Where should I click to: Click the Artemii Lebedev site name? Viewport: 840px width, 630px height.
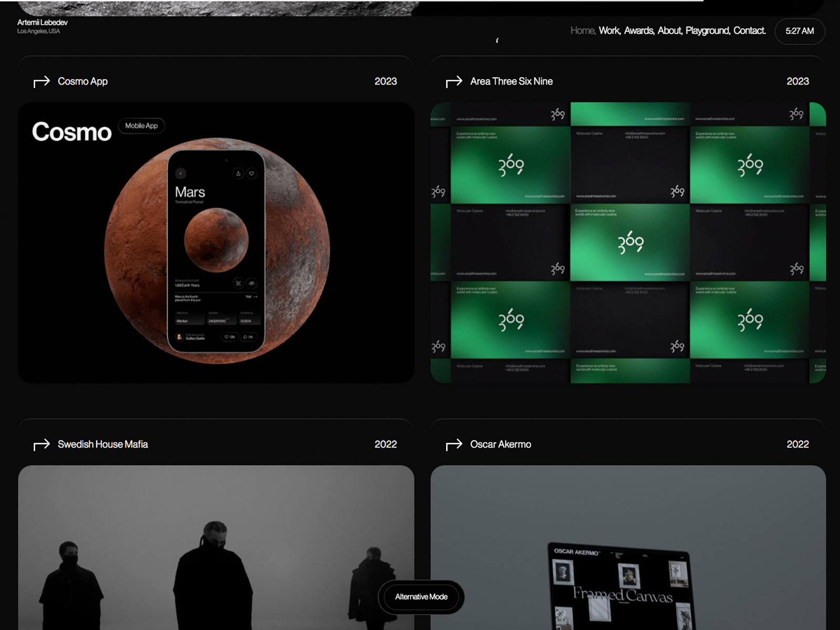[43, 23]
